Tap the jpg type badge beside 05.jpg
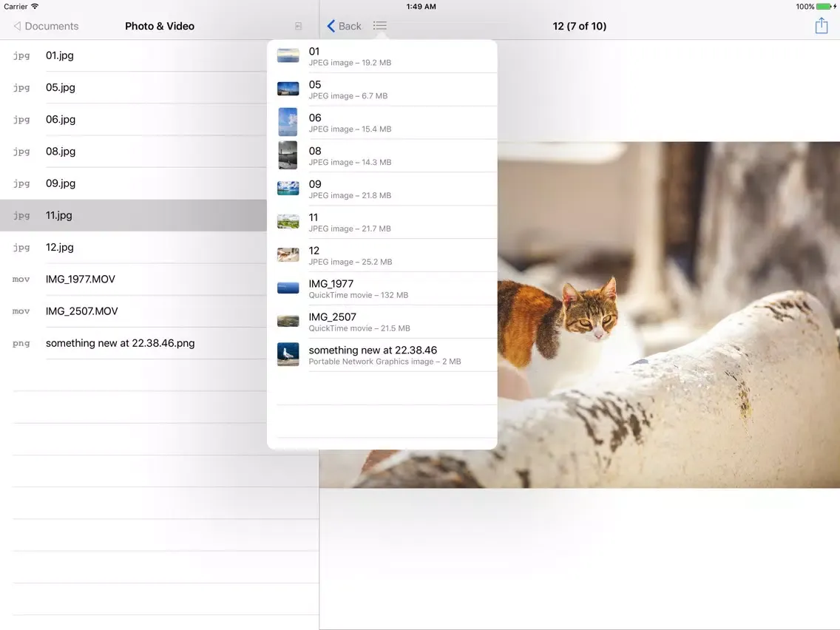840x630 pixels. coord(21,87)
